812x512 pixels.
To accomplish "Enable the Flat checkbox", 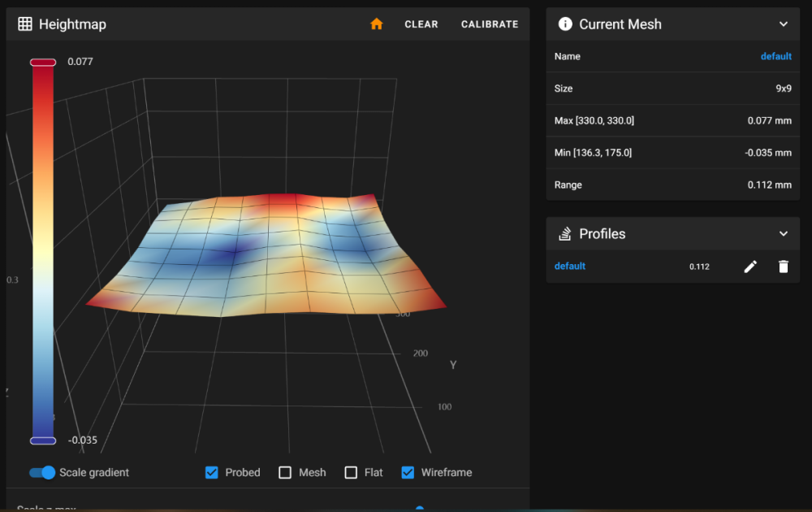I will click(351, 473).
